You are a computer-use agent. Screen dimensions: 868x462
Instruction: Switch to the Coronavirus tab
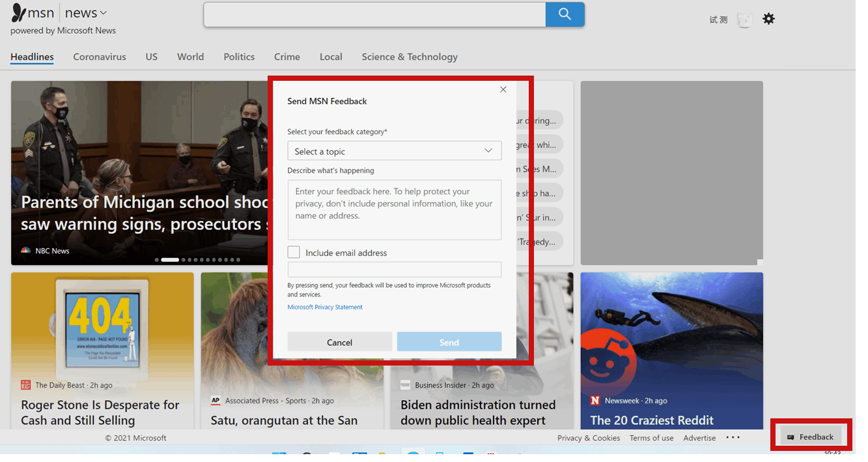(x=100, y=57)
